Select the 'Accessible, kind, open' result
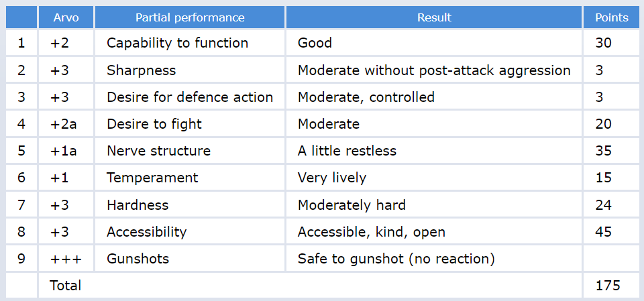The height and width of the screenshot is (301, 644). (x=371, y=231)
